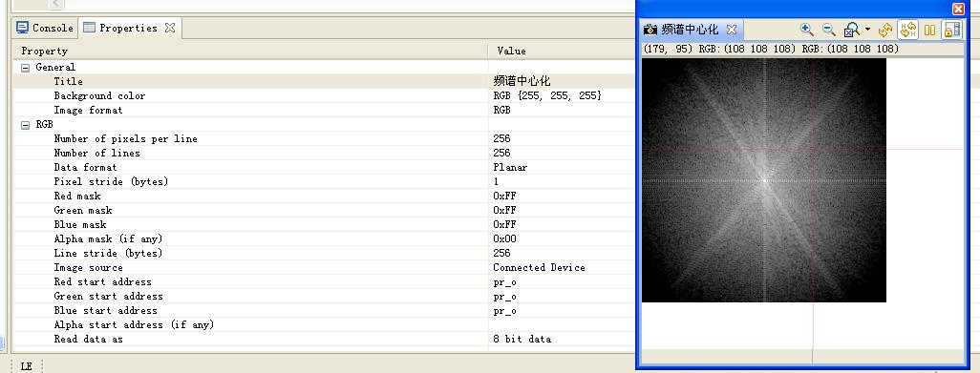The image size is (980, 373).
Task: Click the Connected Device value
Action: coord(539,267)
